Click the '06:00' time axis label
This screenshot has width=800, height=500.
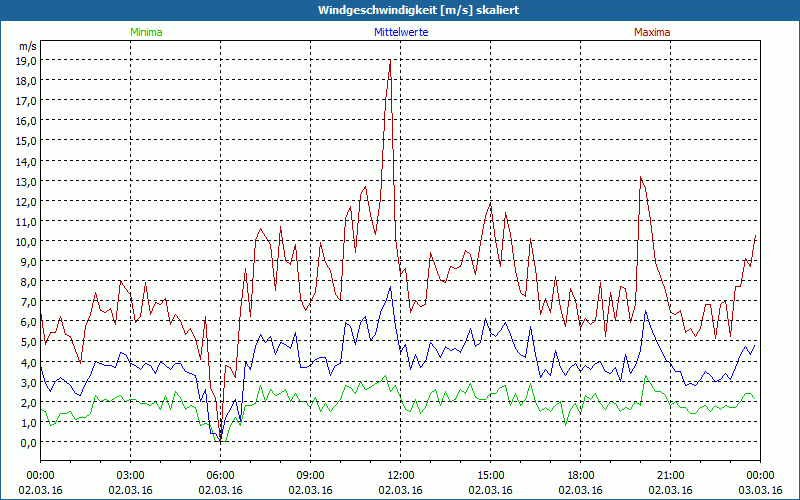[220, 476]
